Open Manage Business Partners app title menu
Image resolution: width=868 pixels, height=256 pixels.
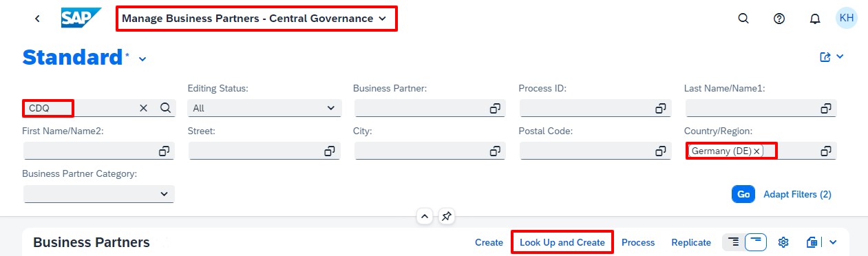pyautogui.click(x=255, y=19)
